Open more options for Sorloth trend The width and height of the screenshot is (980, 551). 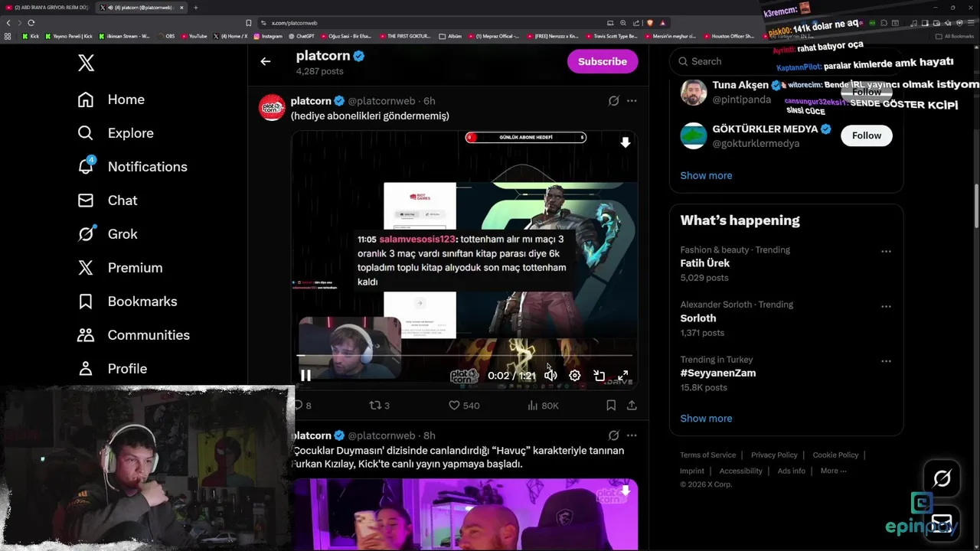(x=886, y=306)
